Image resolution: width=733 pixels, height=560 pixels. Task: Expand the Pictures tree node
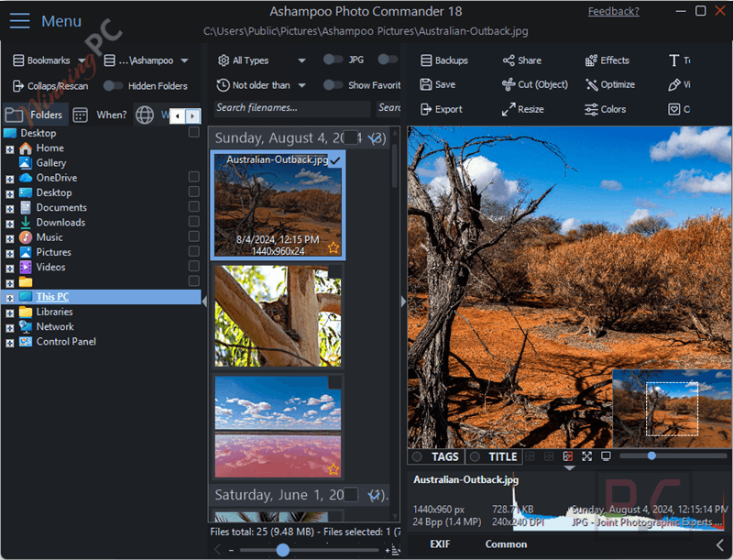(x=10, y=254)
